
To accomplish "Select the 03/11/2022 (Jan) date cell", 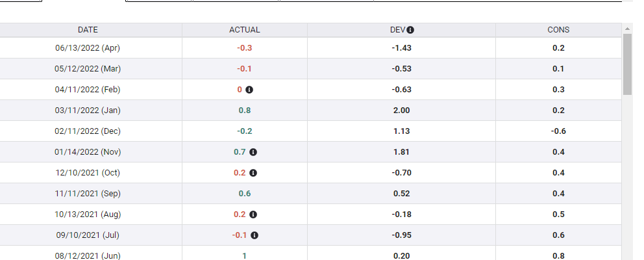I will [88, 110].
